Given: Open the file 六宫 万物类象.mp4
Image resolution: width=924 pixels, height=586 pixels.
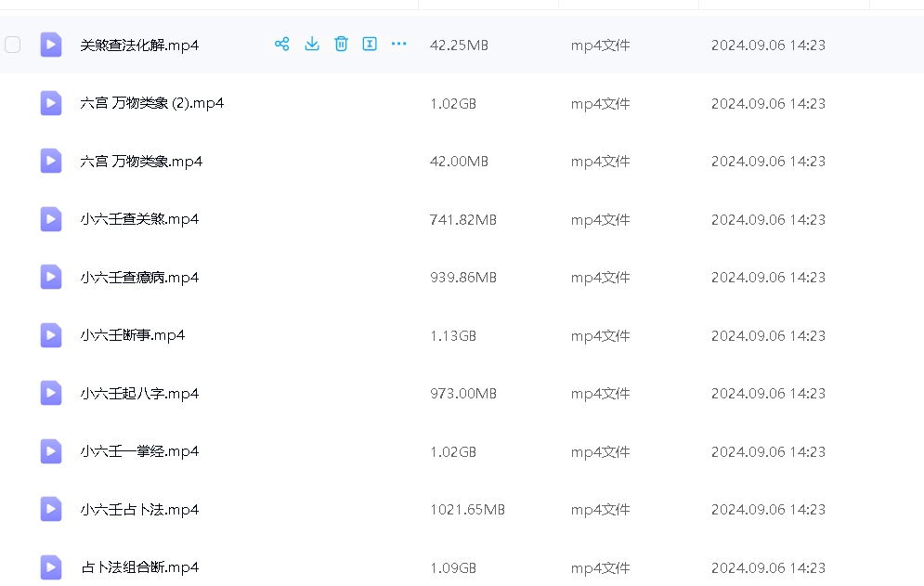Looking at the screenshot, I should click(141, 162).
